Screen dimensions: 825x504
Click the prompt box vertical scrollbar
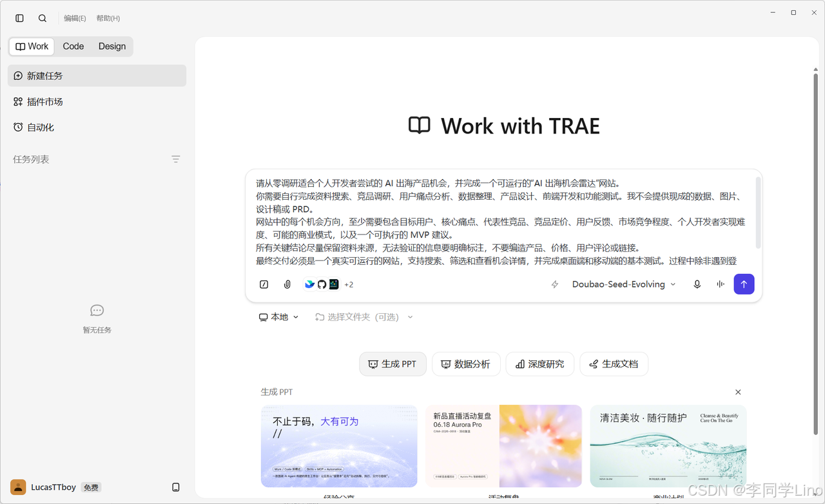(x=758, y=213)
